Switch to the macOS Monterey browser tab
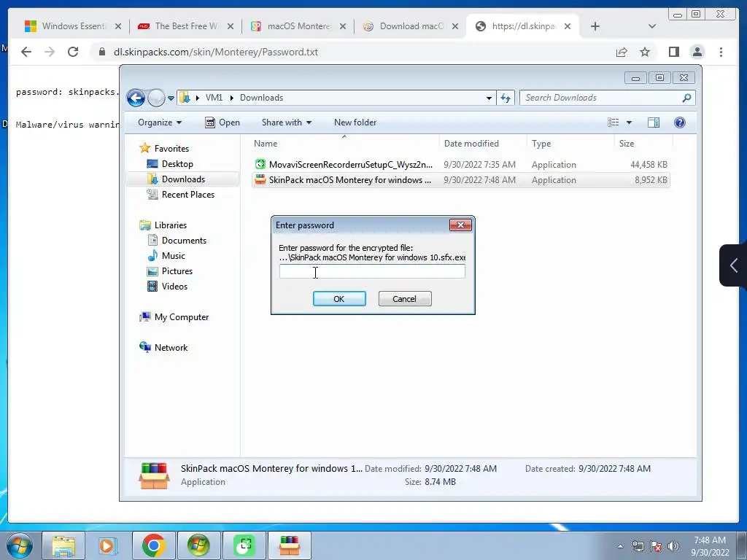 point(292,26)
